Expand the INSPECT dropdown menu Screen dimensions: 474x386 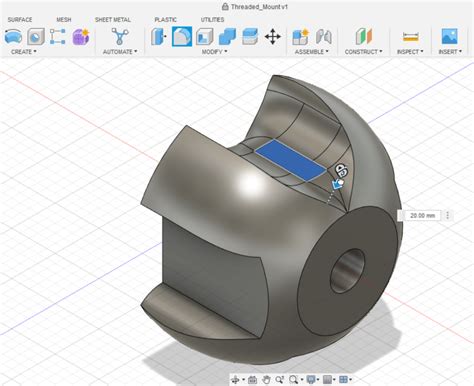[410, 52]
